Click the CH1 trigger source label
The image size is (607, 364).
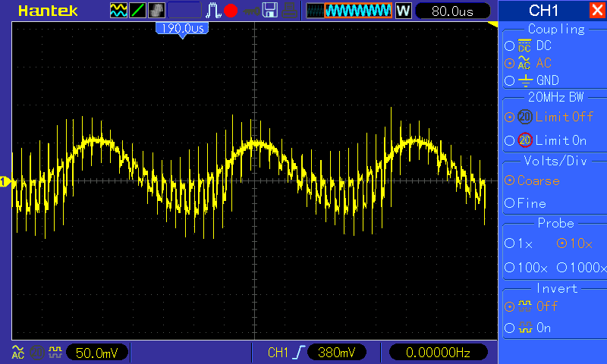(x=278, y=353)
